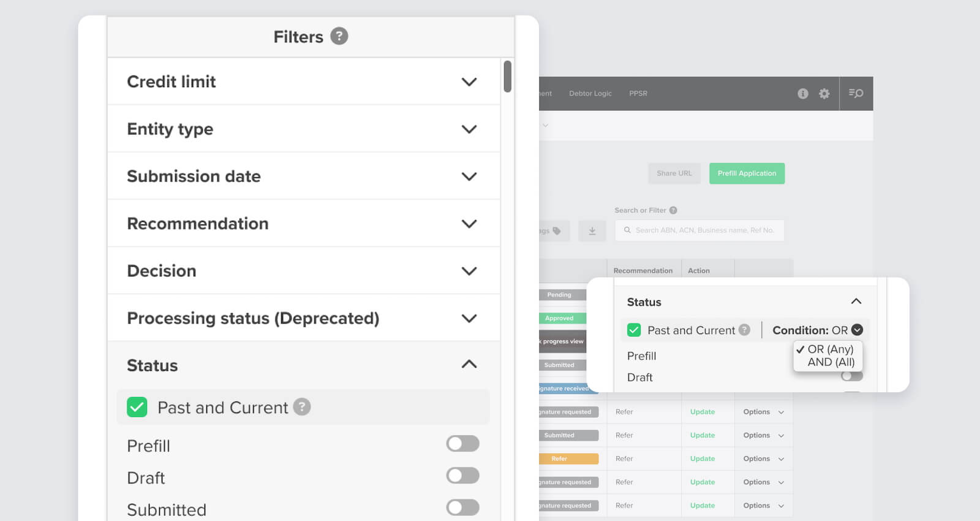This screenshot has height=521, width=980.
Task: Click the ABN search input field
Action: [704, 230]
